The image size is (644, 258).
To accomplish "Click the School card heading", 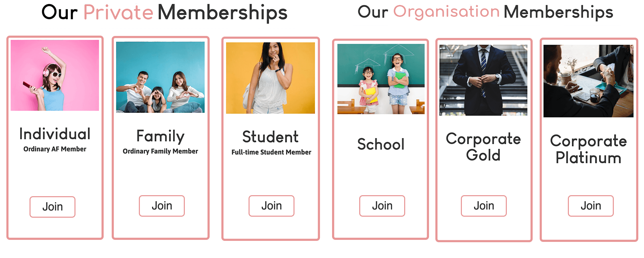I will point(381,144).
